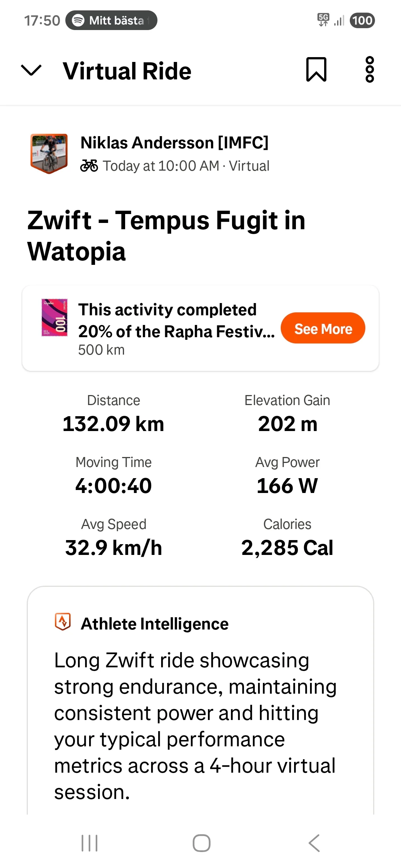Viewport: 401px width, 868px height.
Task: Tap the Spotify now-playing pill
Action: pos(111,20)
